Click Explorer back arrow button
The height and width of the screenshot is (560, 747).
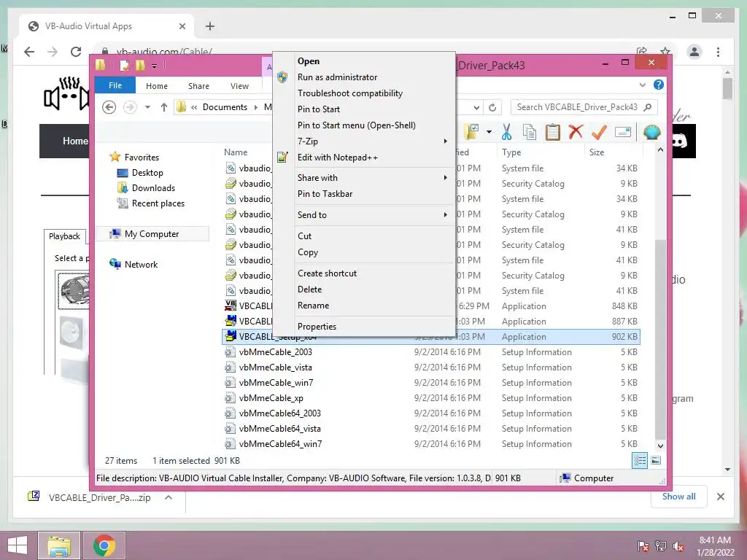pyautogui.click(x=109, y=107)
